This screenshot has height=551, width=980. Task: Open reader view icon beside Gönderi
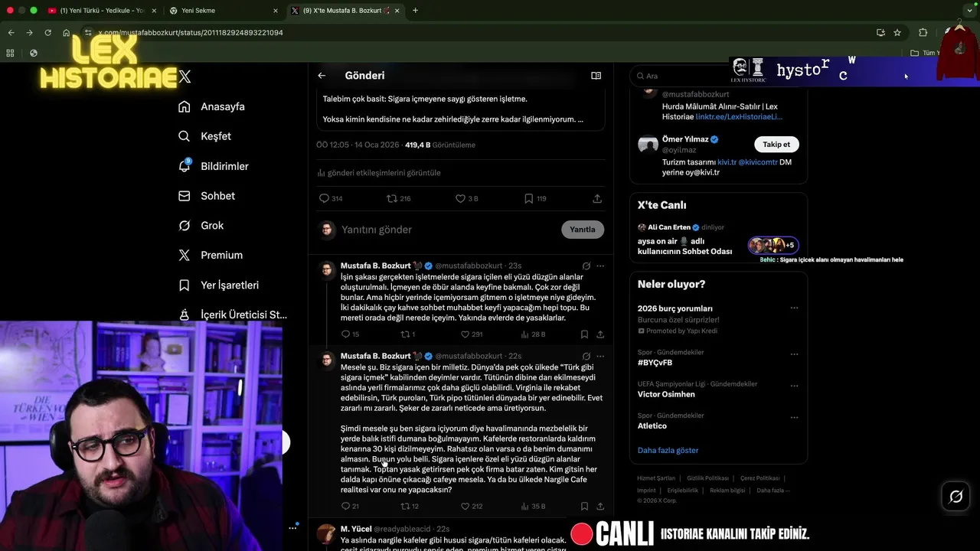tap(596, 76)
